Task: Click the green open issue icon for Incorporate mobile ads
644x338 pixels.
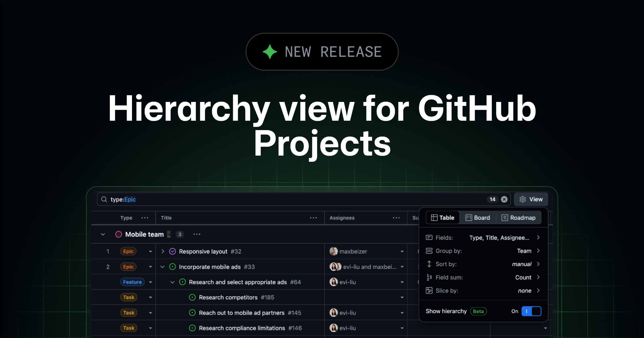Action: click(x=172, y=267)
